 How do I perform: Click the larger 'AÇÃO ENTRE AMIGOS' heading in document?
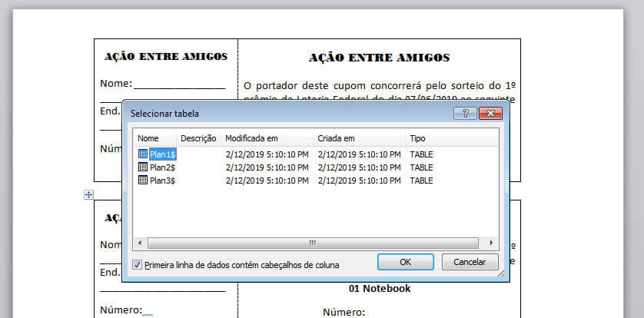pos(379,58)
